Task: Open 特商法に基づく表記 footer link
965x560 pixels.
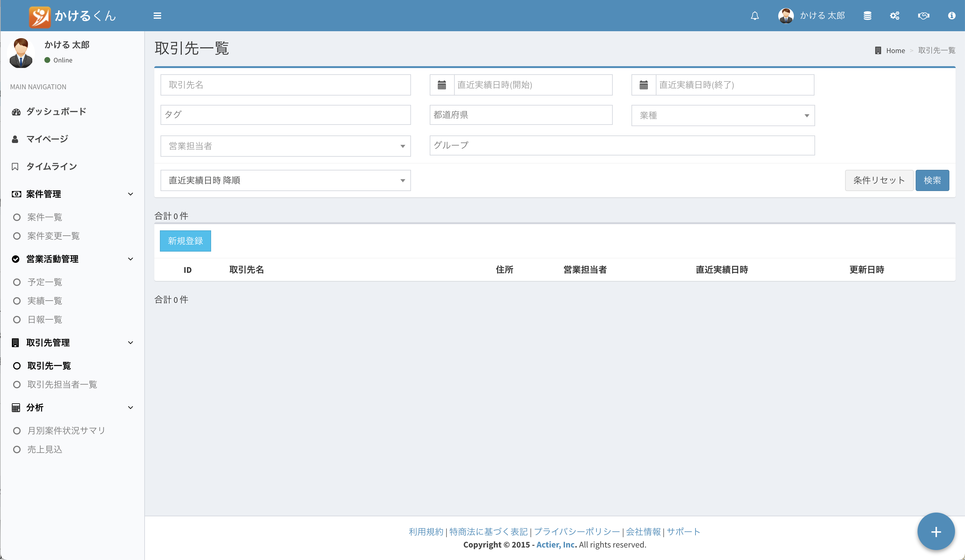Action: pos(488,532)
